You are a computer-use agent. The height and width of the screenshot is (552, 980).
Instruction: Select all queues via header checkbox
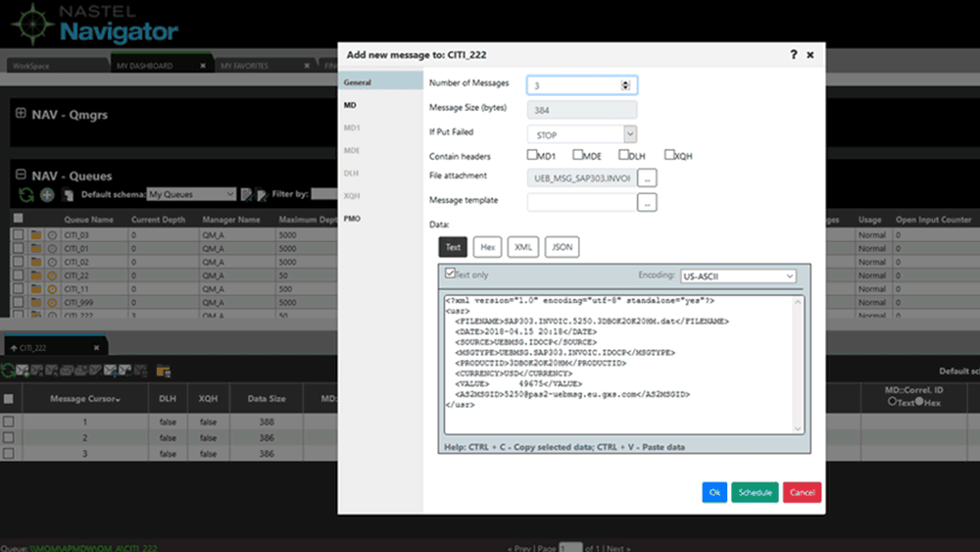coord(18,219)
